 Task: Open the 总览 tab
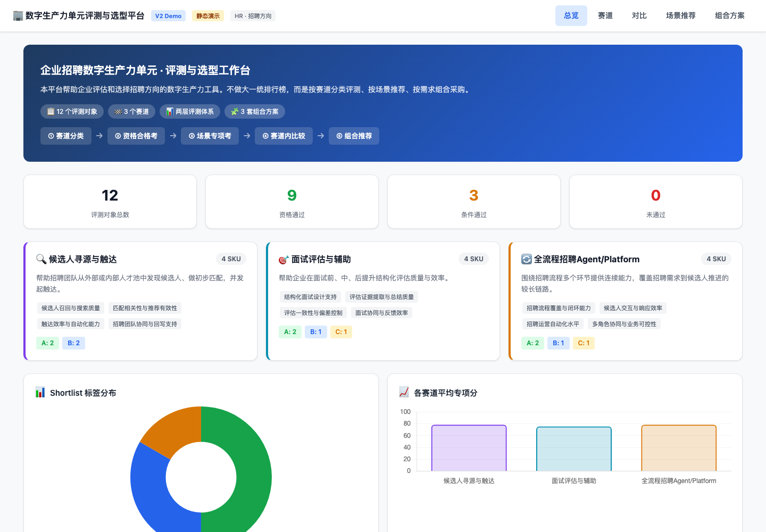pos(571,16)
